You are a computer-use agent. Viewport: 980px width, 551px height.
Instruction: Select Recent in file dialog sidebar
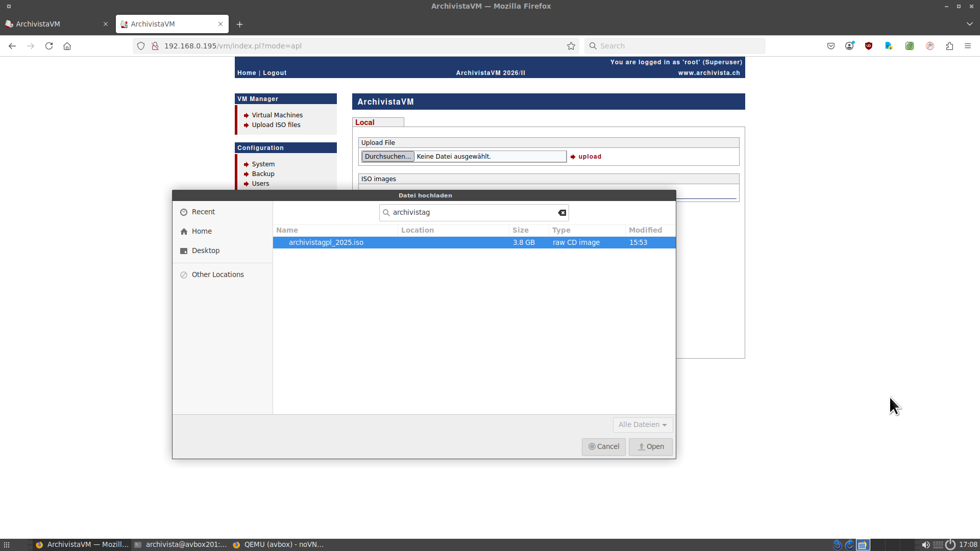pos(203,212)
